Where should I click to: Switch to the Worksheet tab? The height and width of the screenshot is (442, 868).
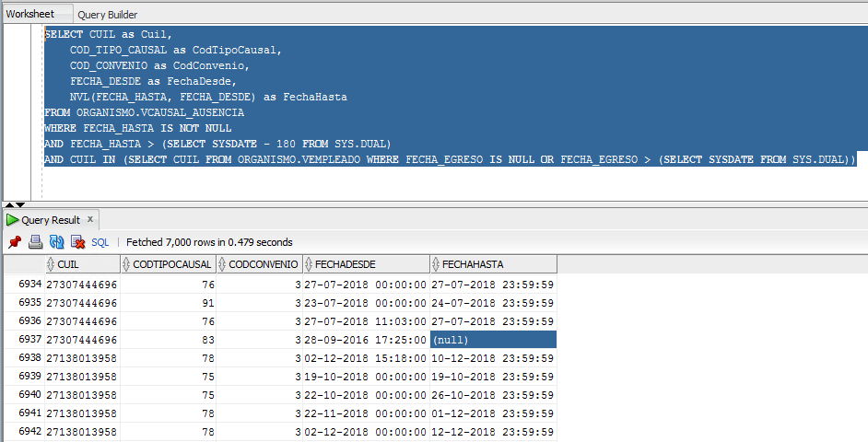pos(29,14)
